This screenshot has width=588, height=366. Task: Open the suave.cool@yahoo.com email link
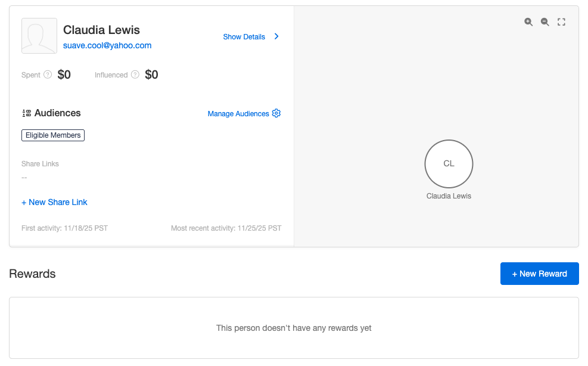tap(107, 45)
